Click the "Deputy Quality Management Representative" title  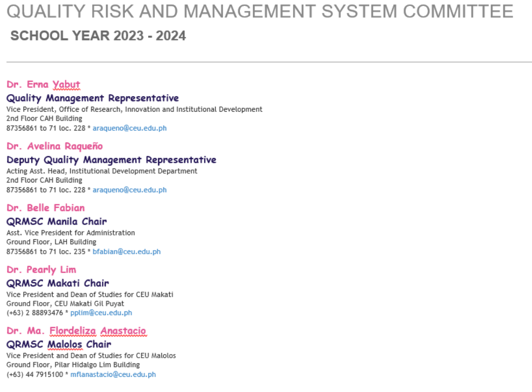click(111, 160)
